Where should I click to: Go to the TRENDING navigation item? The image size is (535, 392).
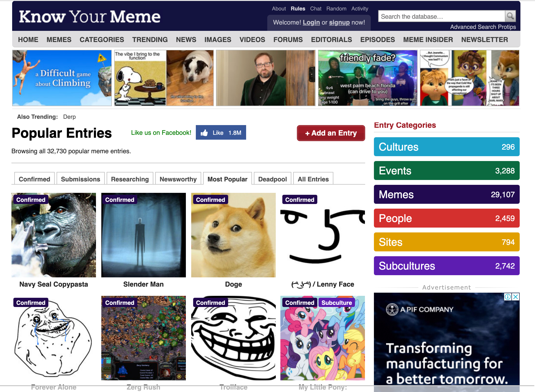coord(150,40)
